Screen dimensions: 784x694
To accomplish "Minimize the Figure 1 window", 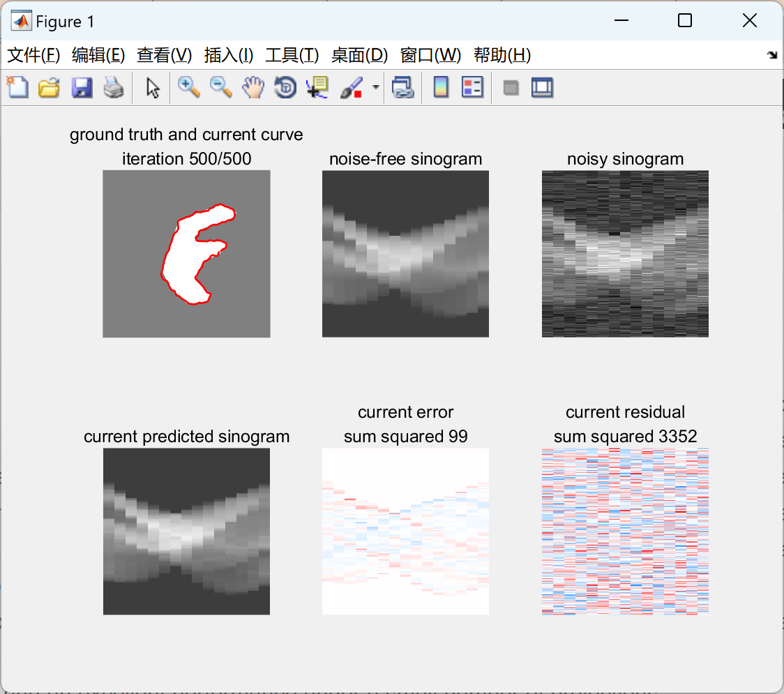I will click(x=621, y=20).
